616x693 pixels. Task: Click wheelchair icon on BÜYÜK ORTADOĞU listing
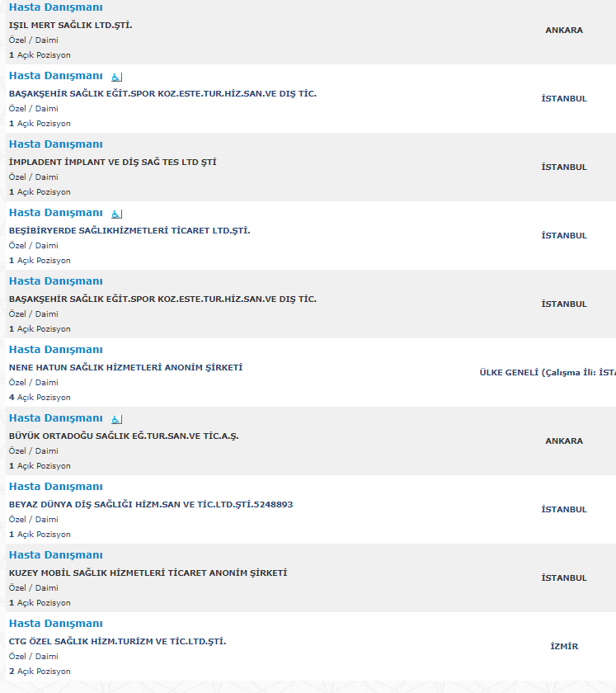pyautogui.click(x=116, y=419)
